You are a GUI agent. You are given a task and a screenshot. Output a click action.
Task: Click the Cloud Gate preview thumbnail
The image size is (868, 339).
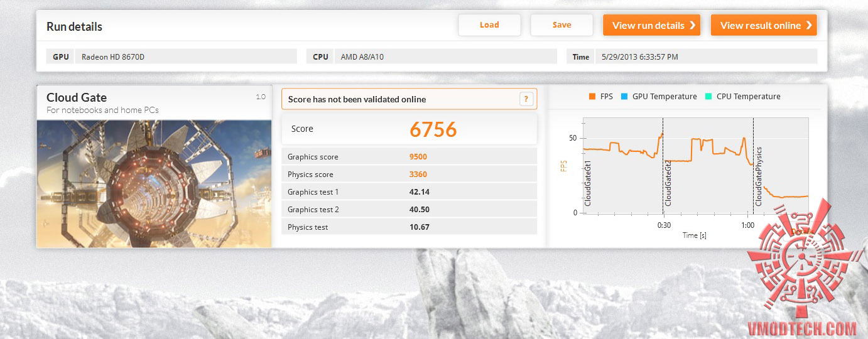coord(154,183)
